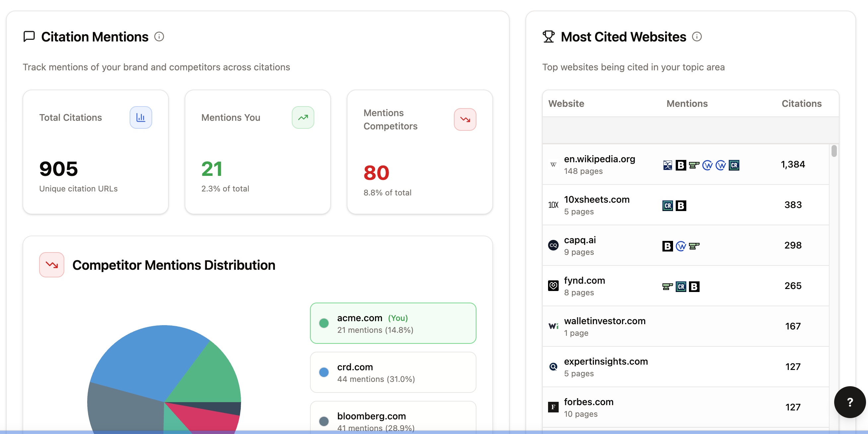The height and width of the screenshot is (434, 868).
Task: Open the walletinvestor.com website link
Action: click(x=604, y=321)
